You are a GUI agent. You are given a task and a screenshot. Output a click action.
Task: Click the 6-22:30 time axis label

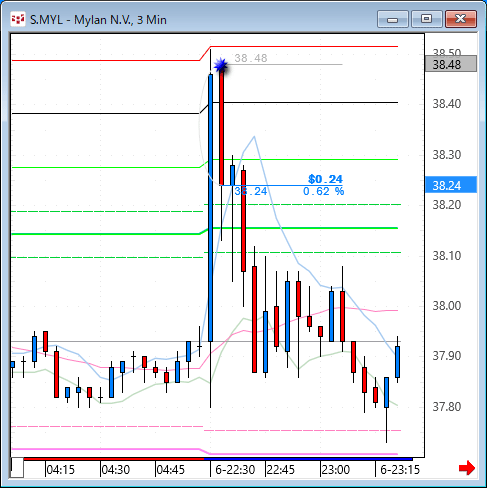tap(235, 470)
